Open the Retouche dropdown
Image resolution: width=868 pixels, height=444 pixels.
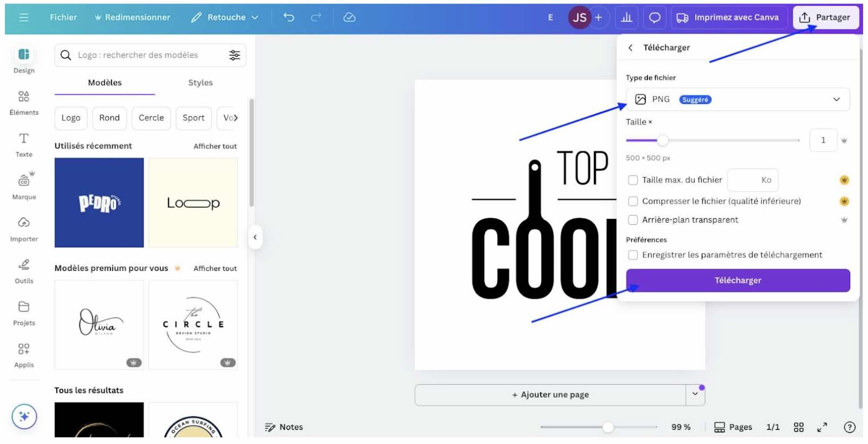[x=225, y=17]
